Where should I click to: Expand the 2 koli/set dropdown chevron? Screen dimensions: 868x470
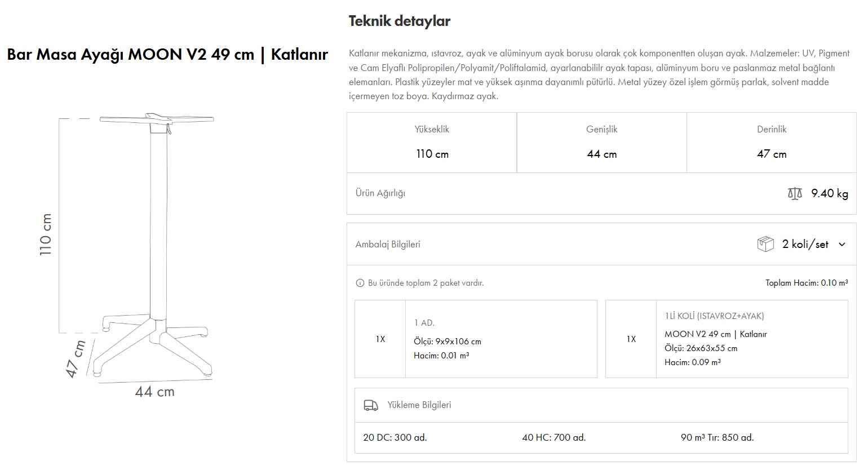pyautogui.click(x=843, y=244)
